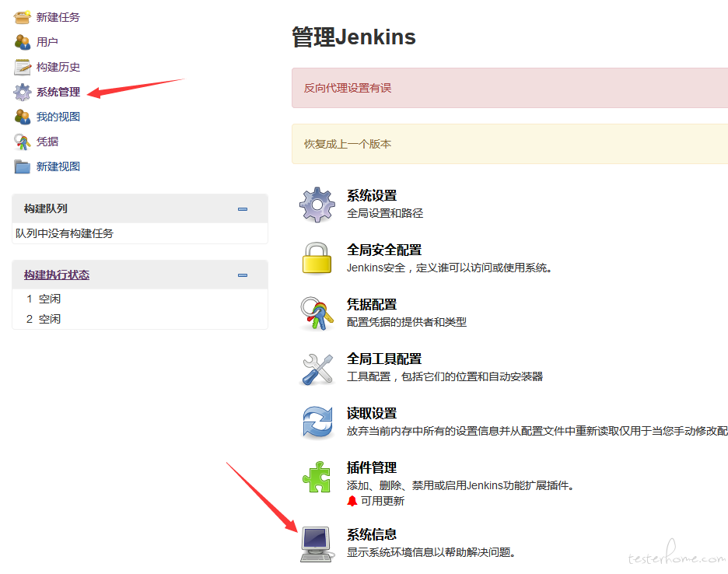The height and width of the screenshot is (574, 728).
Task: Open 全局工具配置 heading
Action: coord(384,359)
